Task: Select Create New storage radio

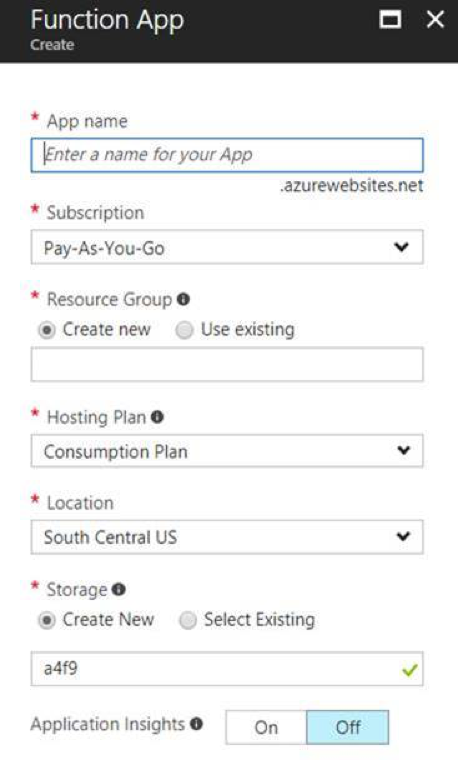Action: [x=47, y=620]
